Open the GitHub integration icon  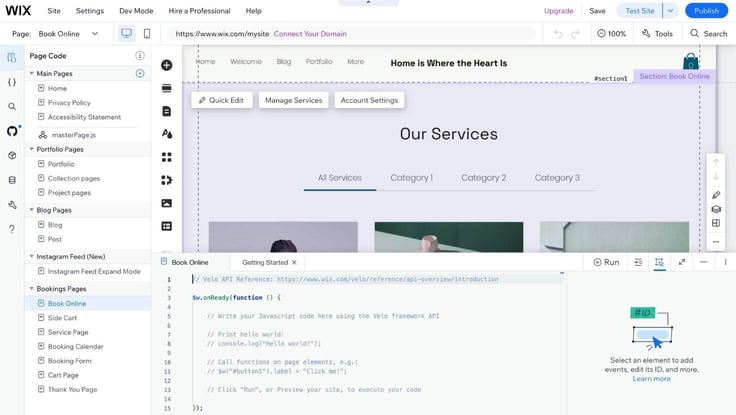point(12,131)
